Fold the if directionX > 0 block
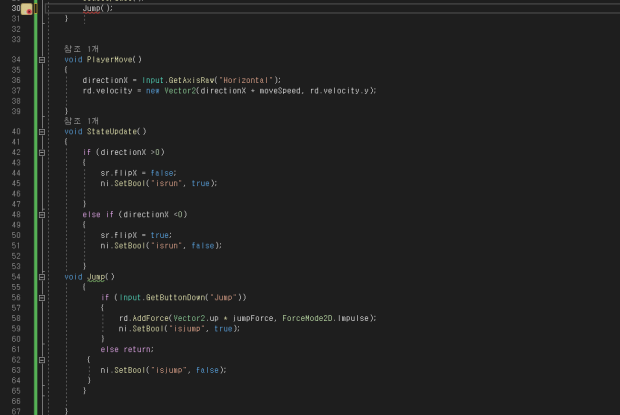This screenshot has width=620, height=415. point(41,152)
